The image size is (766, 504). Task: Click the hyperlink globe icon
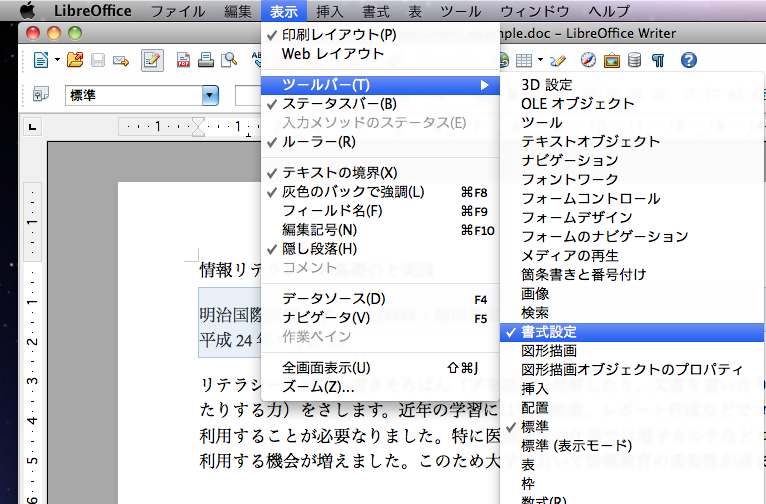[x=504, y=61]
